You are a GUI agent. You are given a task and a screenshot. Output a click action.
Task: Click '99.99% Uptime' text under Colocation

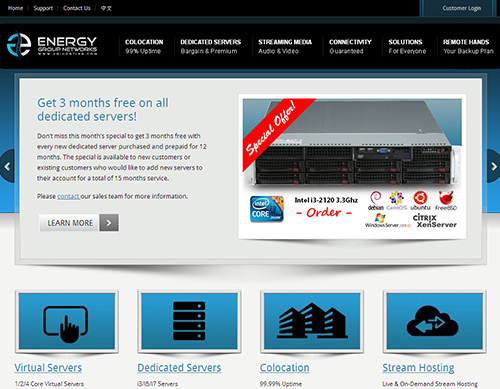(x=281, y=384)
